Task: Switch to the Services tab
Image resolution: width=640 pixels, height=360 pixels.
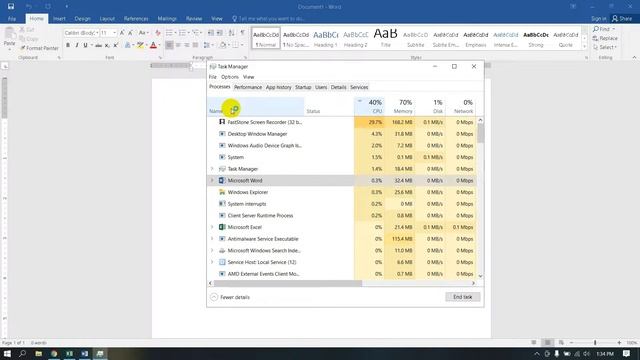Action: [359, 87]
